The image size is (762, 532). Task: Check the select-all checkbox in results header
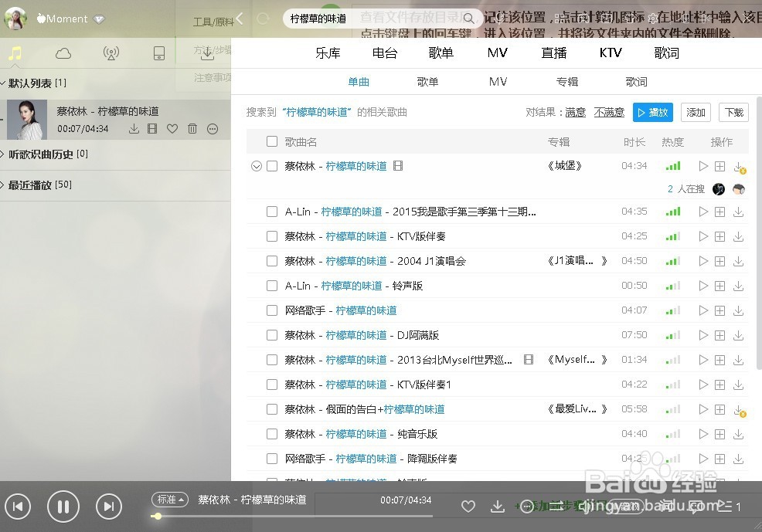pos(272,141)
